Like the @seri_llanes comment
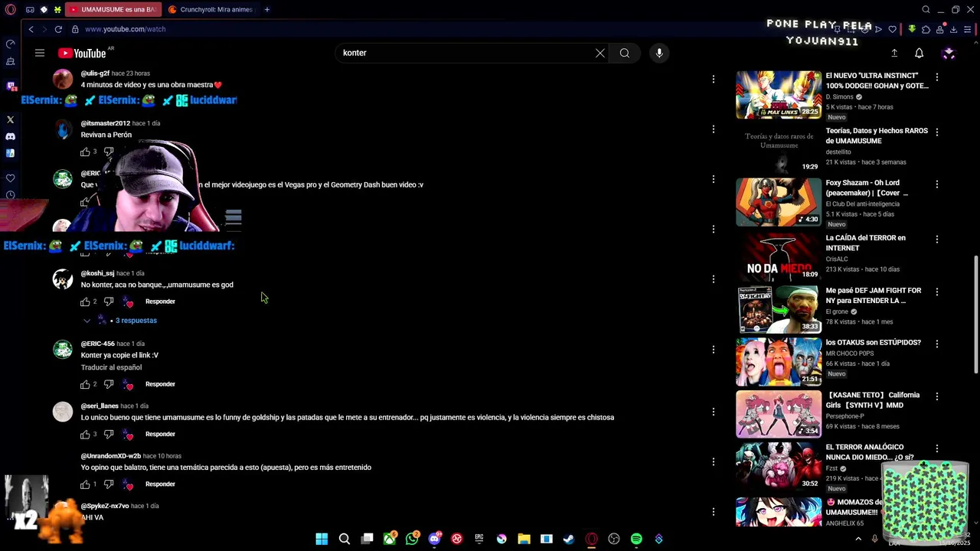The width and height of the screenshot is (980, 551). click(85, 434)
